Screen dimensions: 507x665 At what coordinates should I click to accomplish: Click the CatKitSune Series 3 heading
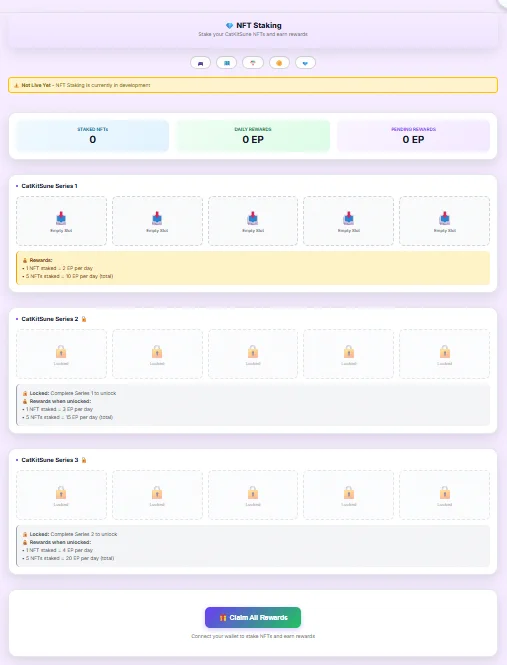click(50, 460)
